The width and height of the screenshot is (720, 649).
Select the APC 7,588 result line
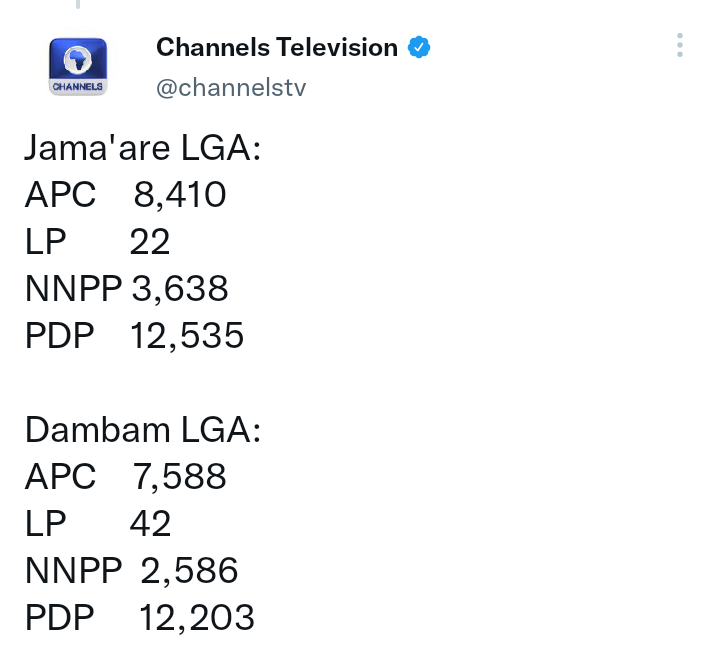point(125,477)
